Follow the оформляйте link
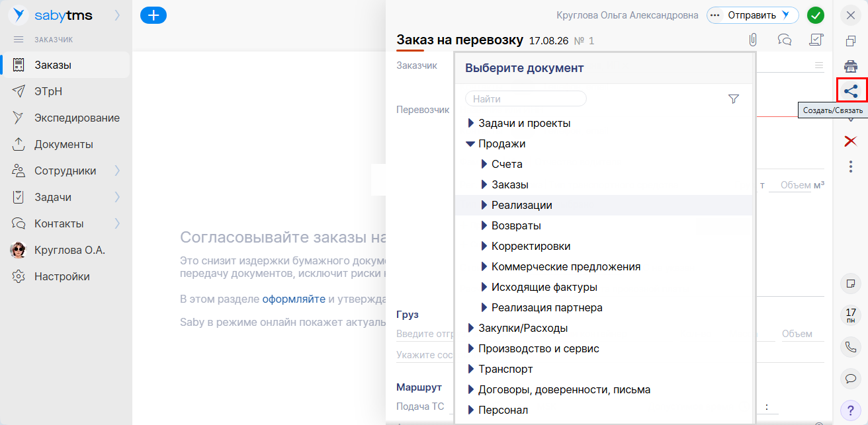Viewport: 868px width, 425px height. (294, 299)
